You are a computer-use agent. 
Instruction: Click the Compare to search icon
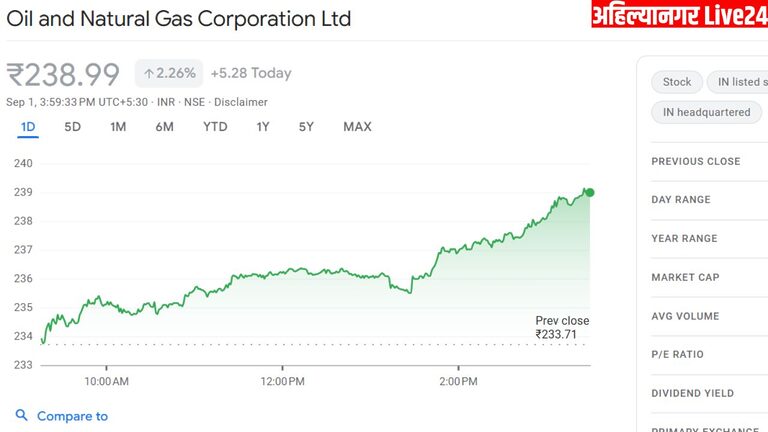tap(22, 416)
